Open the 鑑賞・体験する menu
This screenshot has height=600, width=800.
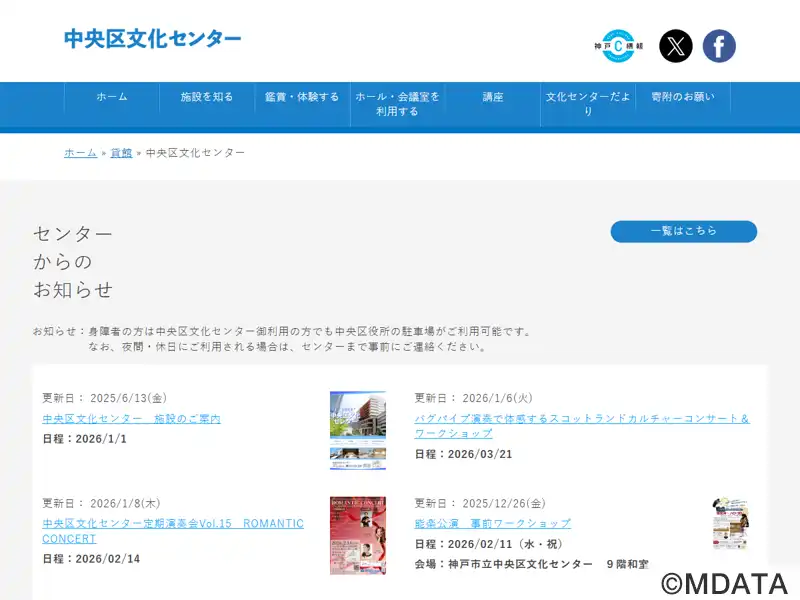[302, 97]
